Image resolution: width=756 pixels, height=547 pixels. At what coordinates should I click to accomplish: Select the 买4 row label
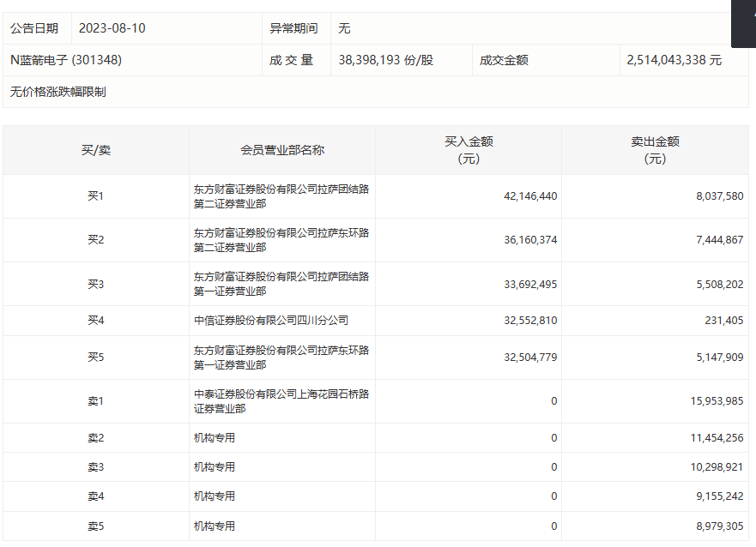tap(96, 321)
